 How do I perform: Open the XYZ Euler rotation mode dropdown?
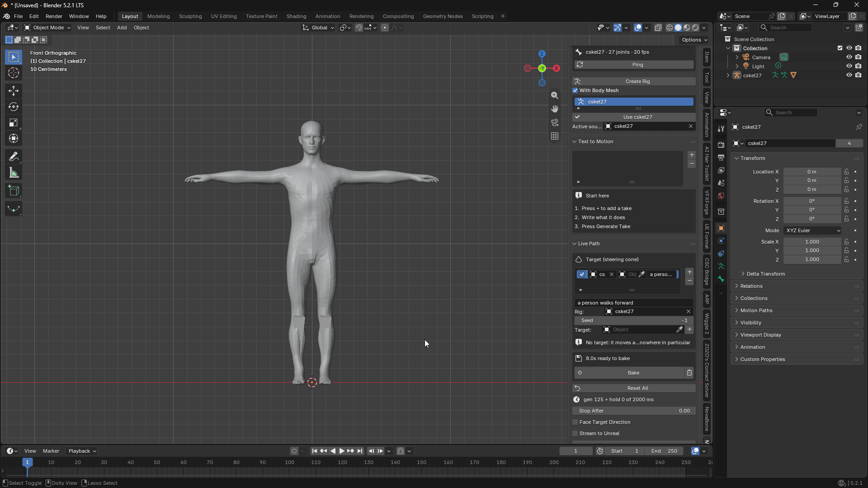point(812,230)
